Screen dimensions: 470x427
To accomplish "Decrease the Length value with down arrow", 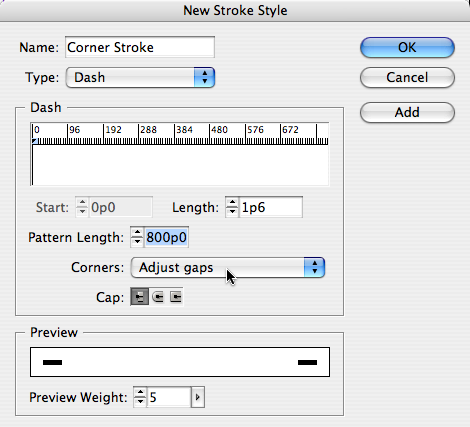I will point(232,212).
